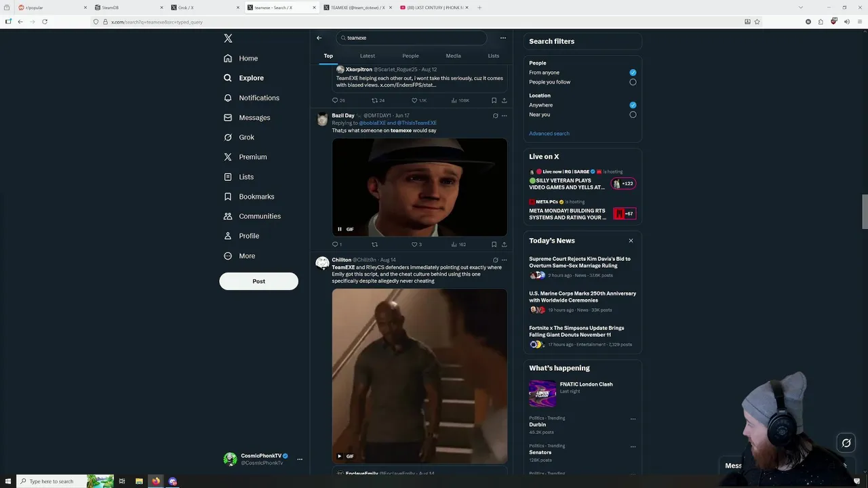Open more options on Chillton's post
The image size is (868, 488).
coord(504,260)
